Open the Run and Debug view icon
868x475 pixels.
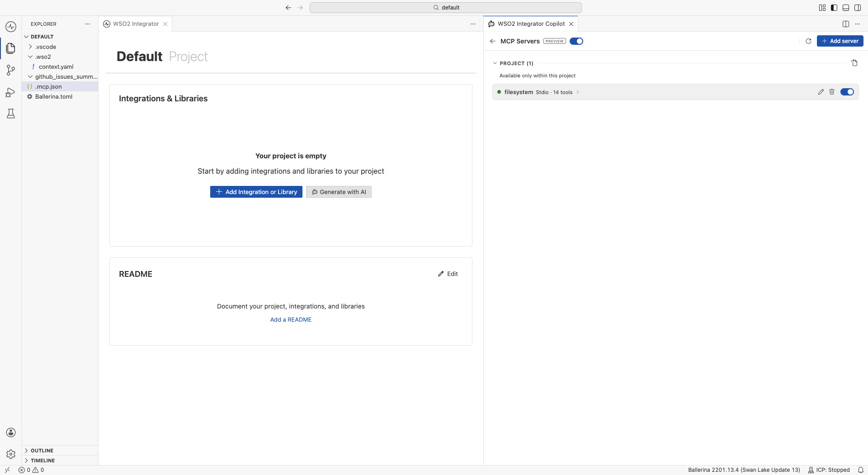[11, 92]
